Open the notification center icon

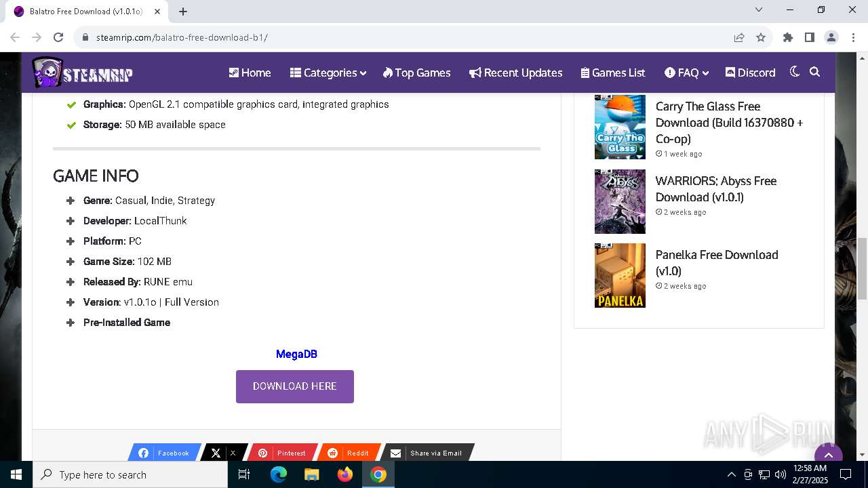(x=846, y=474)
